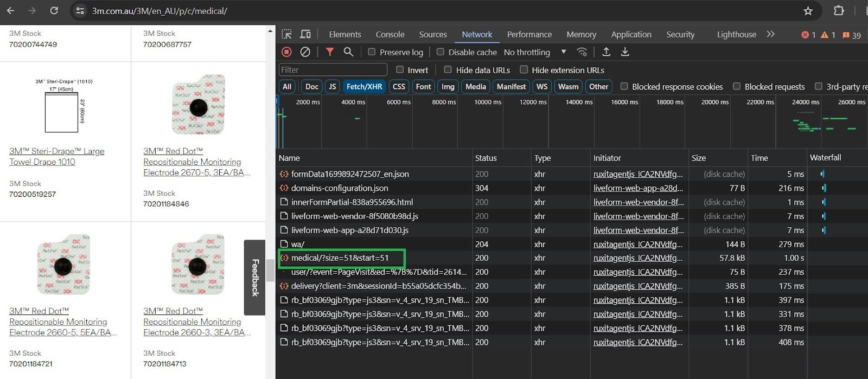Viewport: 868px width, 379px height.
Task: Open the DevTools errors counter showing 1
Action: pyautogui.click(x=808, y=35)
